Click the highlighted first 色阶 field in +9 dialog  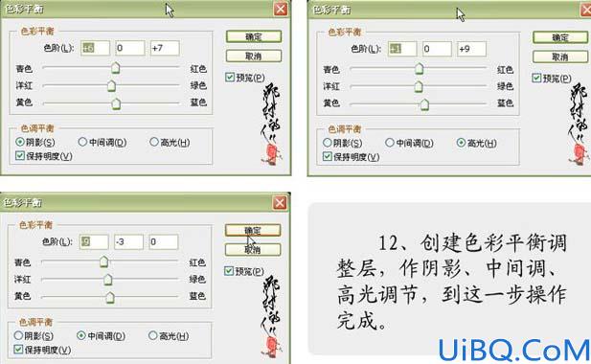click(x=402, y=49)
